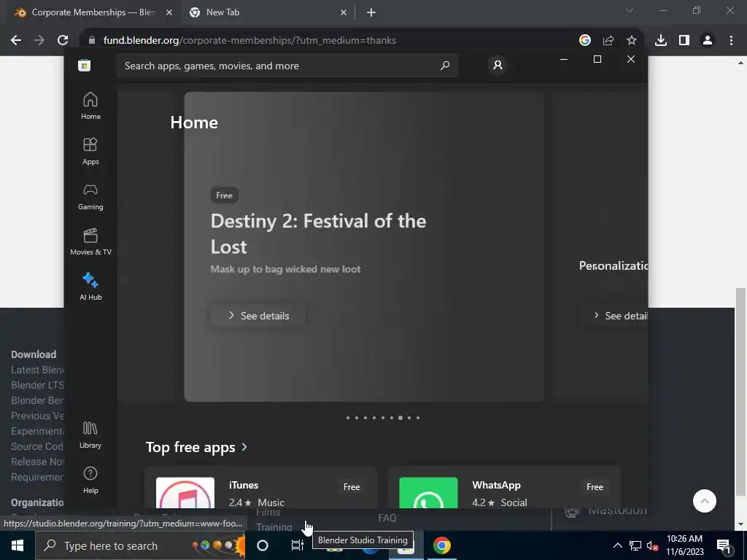Open Chrome tab search dropdown
The height and width of the screenshot is (560, 747).
click(x=630, y=10)
